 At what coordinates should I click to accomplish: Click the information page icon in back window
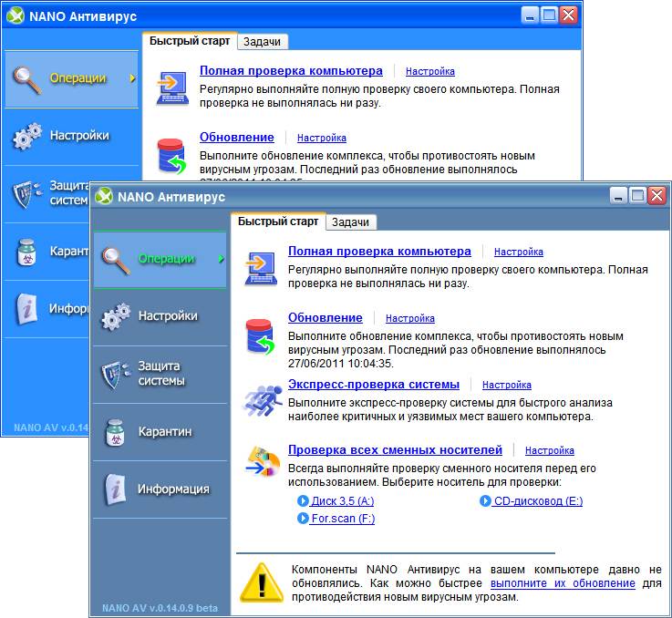[x=26, y=309]
